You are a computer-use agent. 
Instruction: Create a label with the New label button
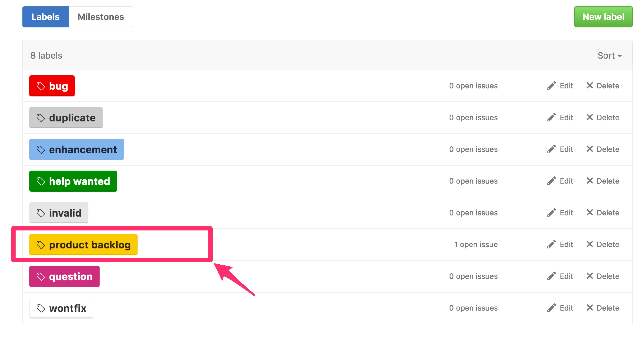click(x=603, y=17)
